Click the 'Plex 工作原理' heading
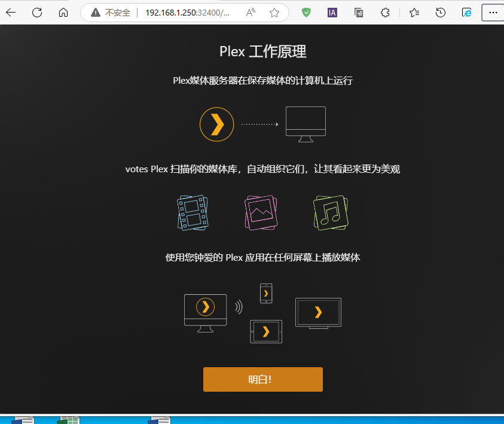 [x=263, y=51]
